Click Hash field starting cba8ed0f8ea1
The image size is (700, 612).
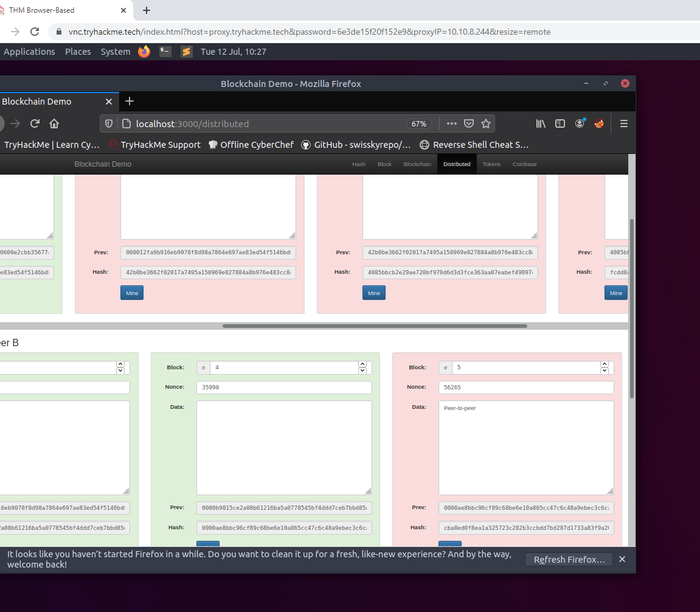526,527
